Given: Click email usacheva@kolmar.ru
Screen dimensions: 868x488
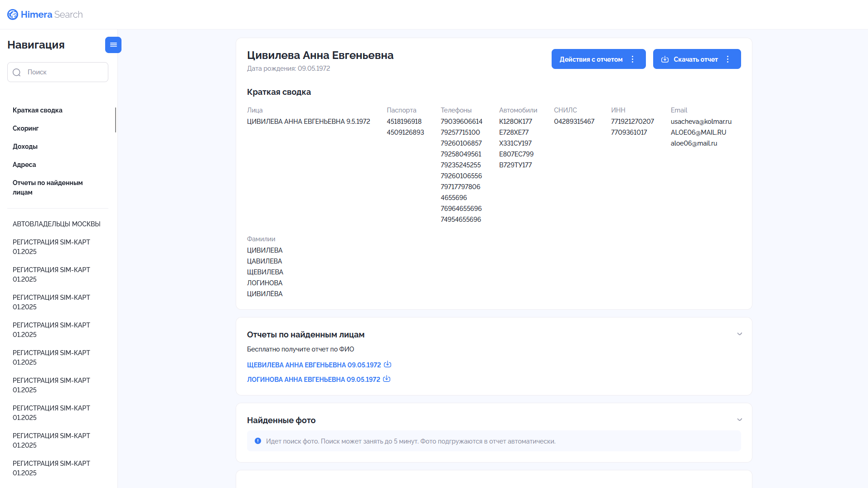Looking at the screenshot, I should 701,122.
